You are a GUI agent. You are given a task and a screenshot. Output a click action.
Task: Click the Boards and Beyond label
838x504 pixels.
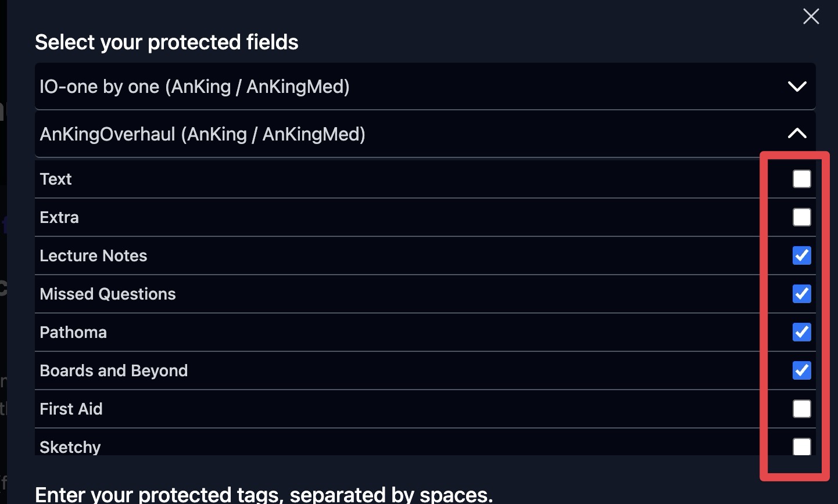[x=114, y=370]
